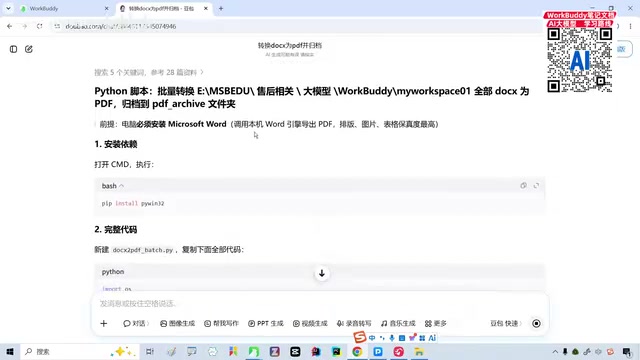Click the Sogou voice input microphone
Viewport: 640px width, 360px height.
tap(392, 338)
